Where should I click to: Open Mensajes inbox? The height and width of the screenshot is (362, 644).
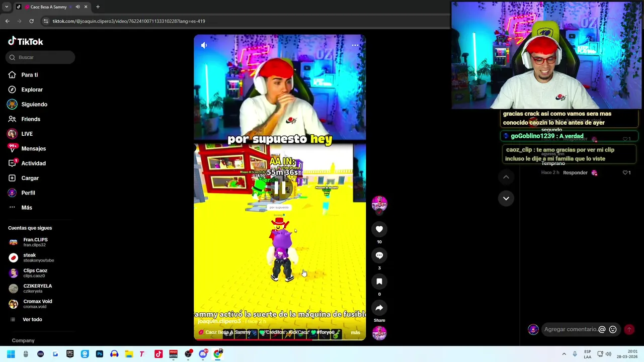[x=33, y=149]
